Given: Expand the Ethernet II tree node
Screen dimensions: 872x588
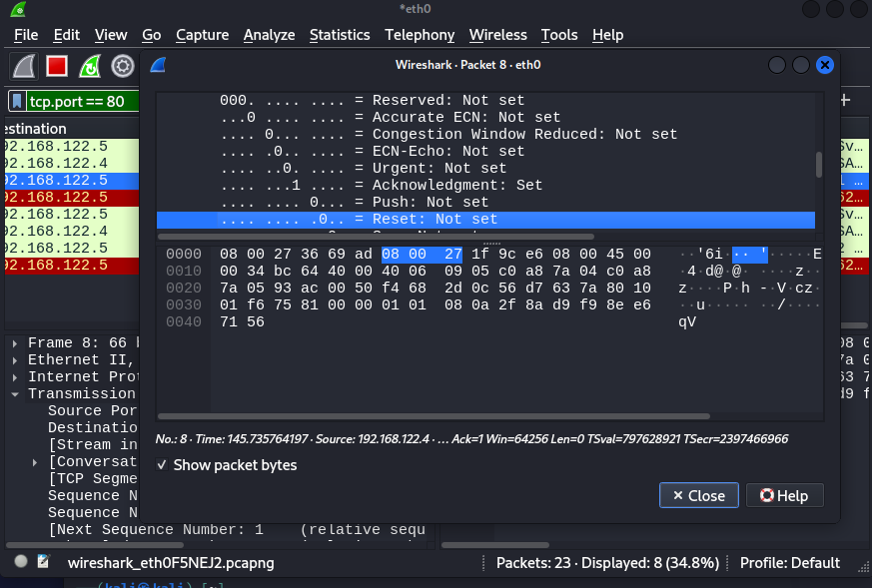Looking at the screenshot, I should coord(15,360).
